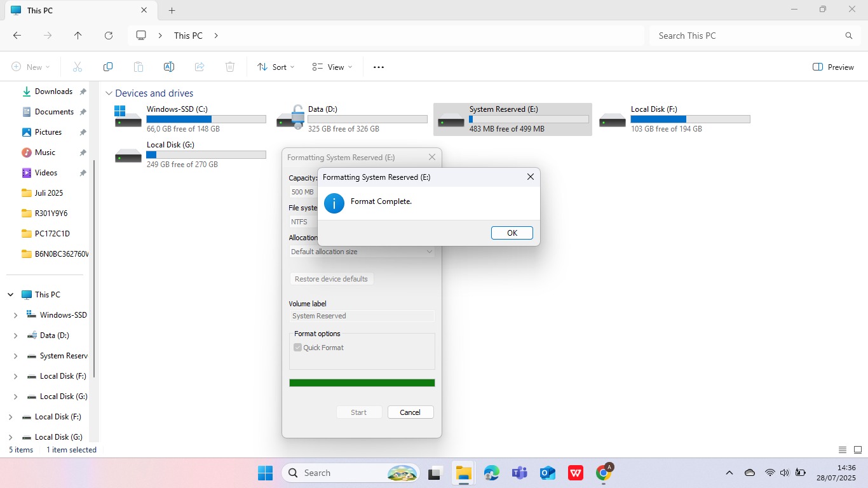Close the Formatting System Reserved window
This screenshot has width=868, height=488.
click(x=432, y=157)
